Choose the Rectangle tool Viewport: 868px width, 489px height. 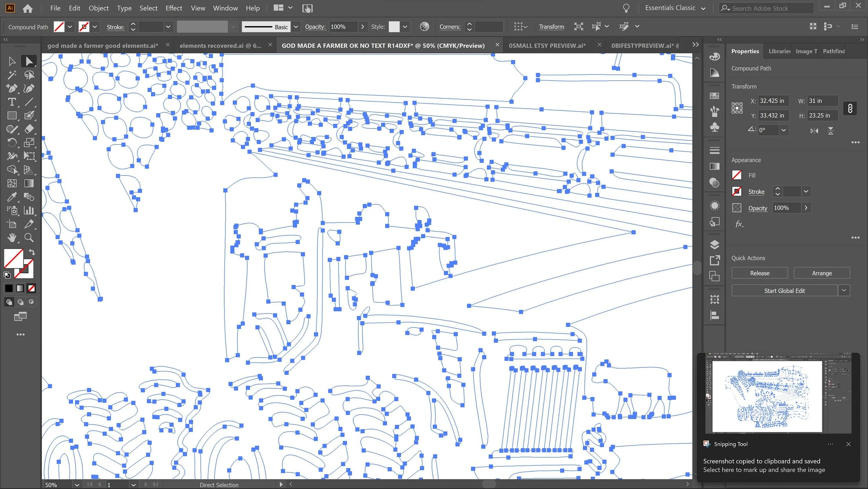click(x=12, y=116)
